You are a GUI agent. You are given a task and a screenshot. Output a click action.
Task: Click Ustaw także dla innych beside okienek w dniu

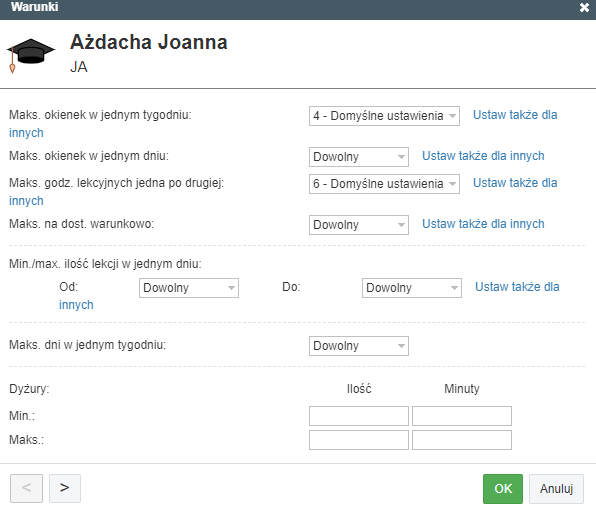tap(483, 156)
